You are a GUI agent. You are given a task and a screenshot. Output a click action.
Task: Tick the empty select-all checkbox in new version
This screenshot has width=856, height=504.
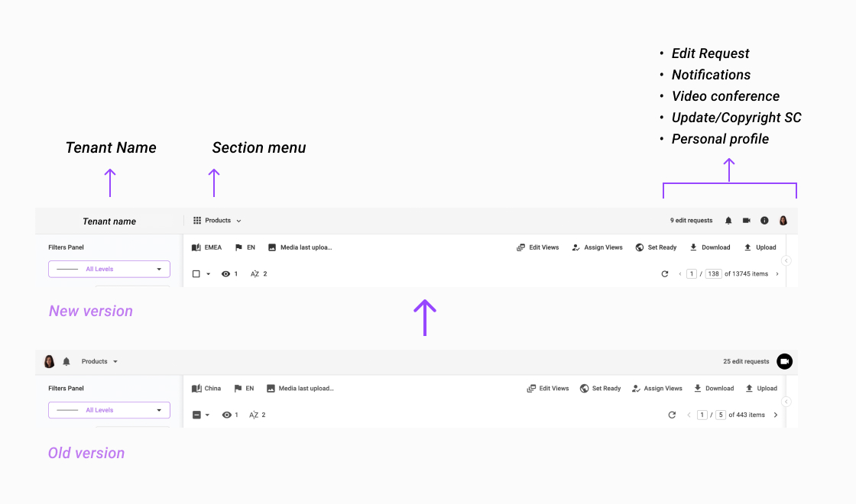click(x=196, y=274)
